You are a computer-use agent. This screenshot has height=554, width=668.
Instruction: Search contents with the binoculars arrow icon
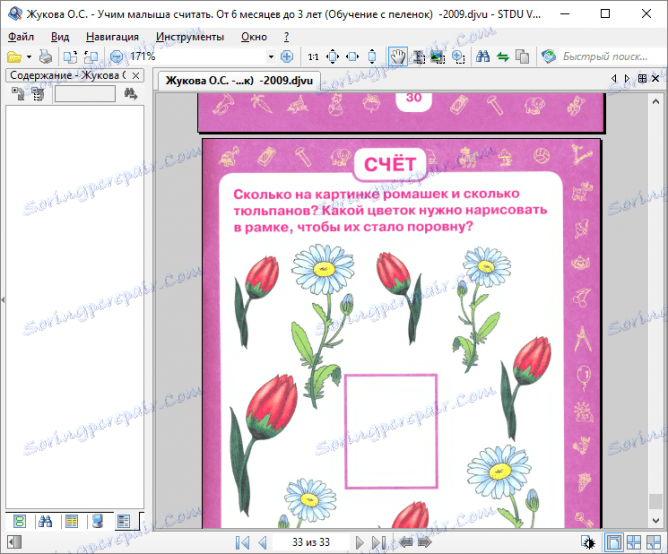click(x=130, y=94)
